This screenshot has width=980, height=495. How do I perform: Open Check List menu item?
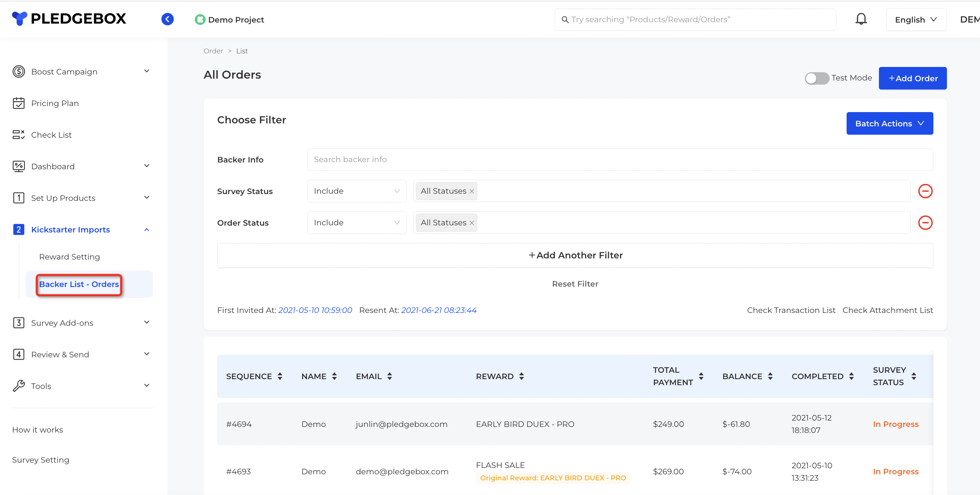51,135
